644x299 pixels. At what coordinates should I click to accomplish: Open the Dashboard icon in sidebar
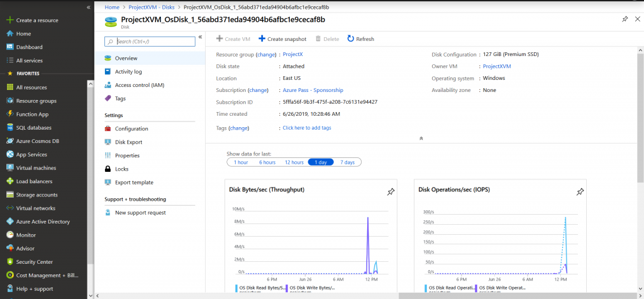click(10, 47)
